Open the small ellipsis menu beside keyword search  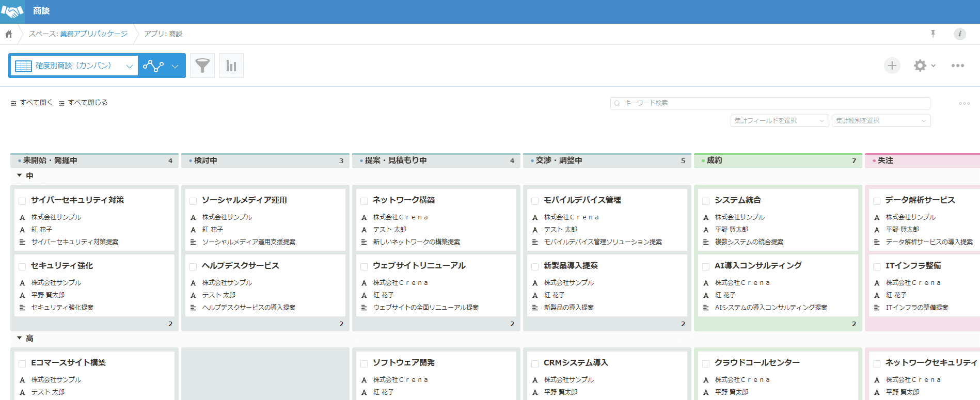point(965,103)
